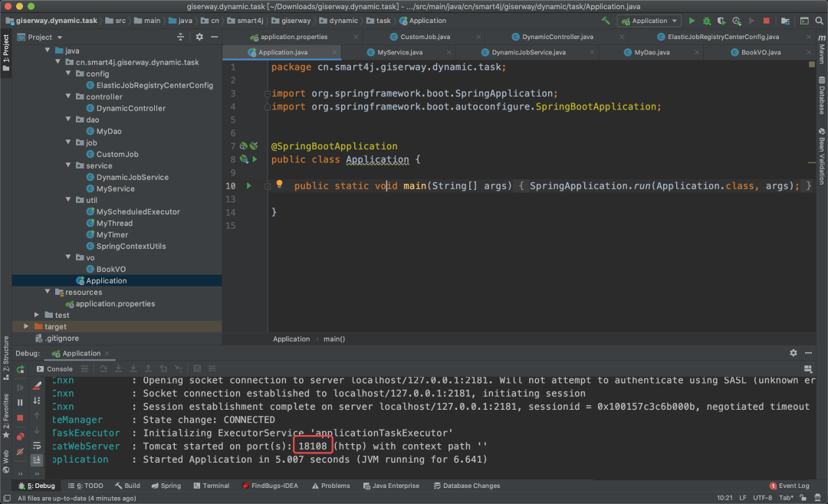The width and height of the screenshot is (828, 504).
Task: Open Project Structure icon in top toolbar
Action: coord(785,21)
